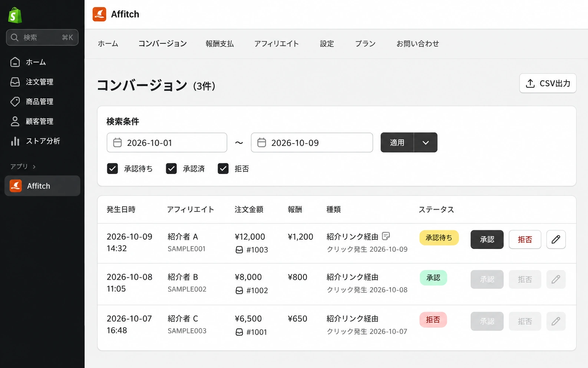Select the プラン tab
Image resolution: width=588 pixels, height=368 pixels.
tap(365, 44)
